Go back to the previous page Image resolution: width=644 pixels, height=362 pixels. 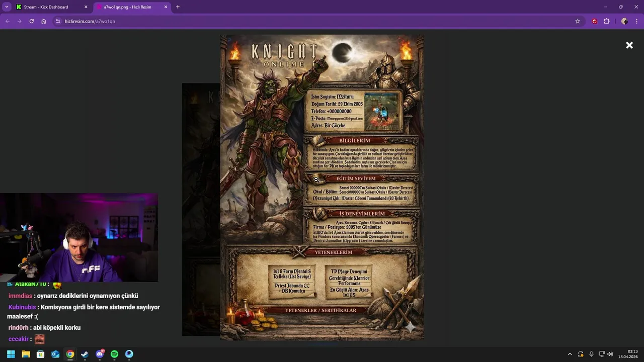click(x=7, y=21)
